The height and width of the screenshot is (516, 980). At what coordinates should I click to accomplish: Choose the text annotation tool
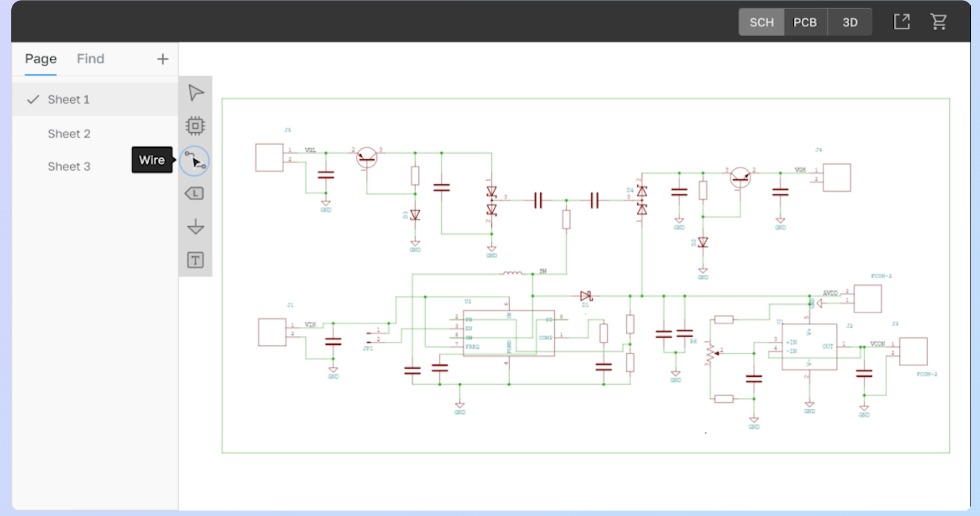195,260
